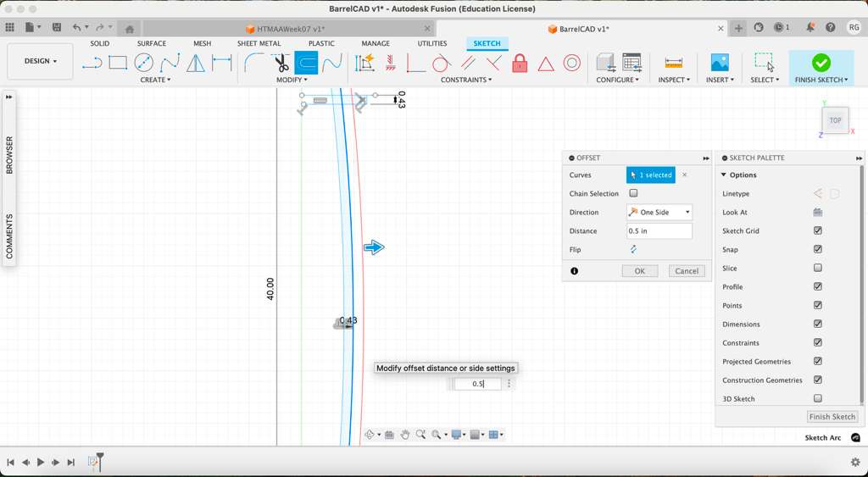Switch to the SURFACE tab

coord(152,43)
